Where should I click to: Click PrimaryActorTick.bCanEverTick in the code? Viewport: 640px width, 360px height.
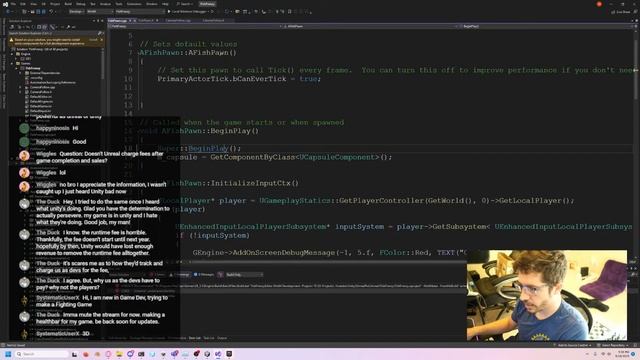point(222,79)
